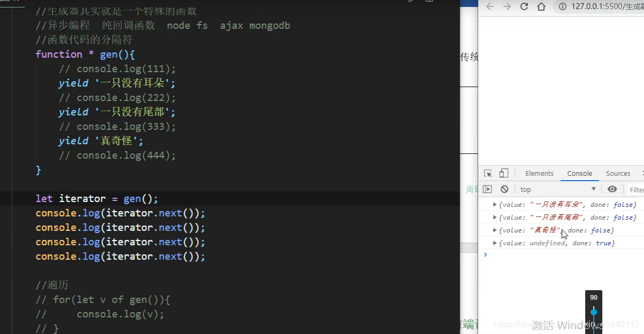
Task: Click the "// for(let v of gen()){" comment line
Action: (x=103, y=300)
